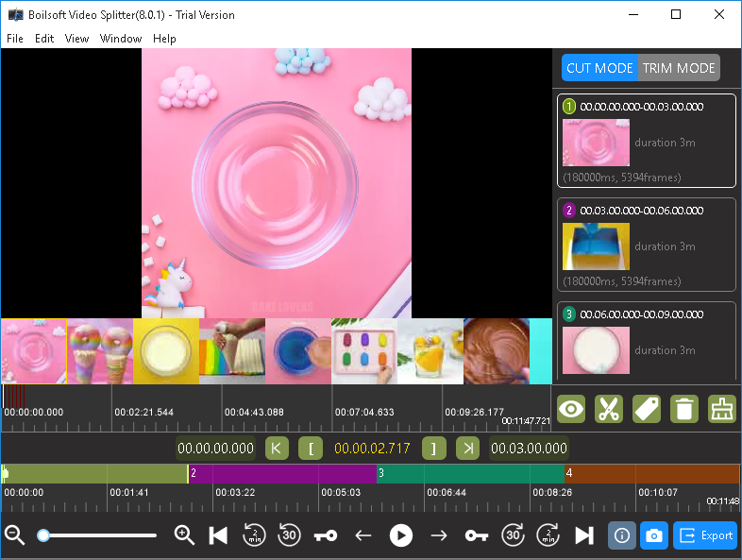Go to next keyframe
This screenshot has height=560, width=742.
tap(477, 535)
